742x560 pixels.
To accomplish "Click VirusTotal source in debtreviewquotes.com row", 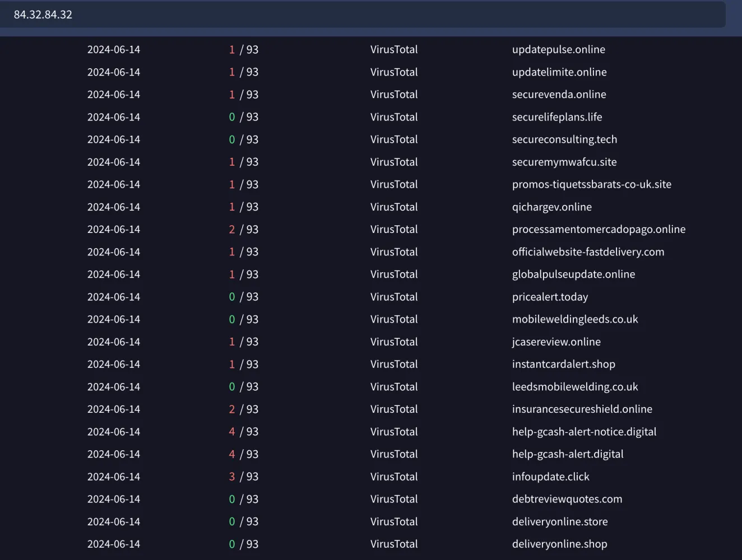I will pos(394,499).
